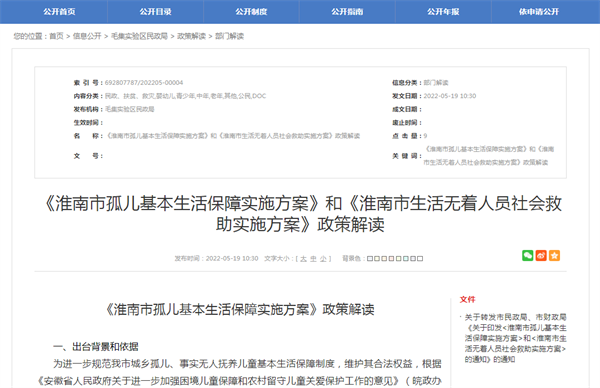Screen dimensions: 600x388
Task: Click the click-count value 9
Action: 425,136
